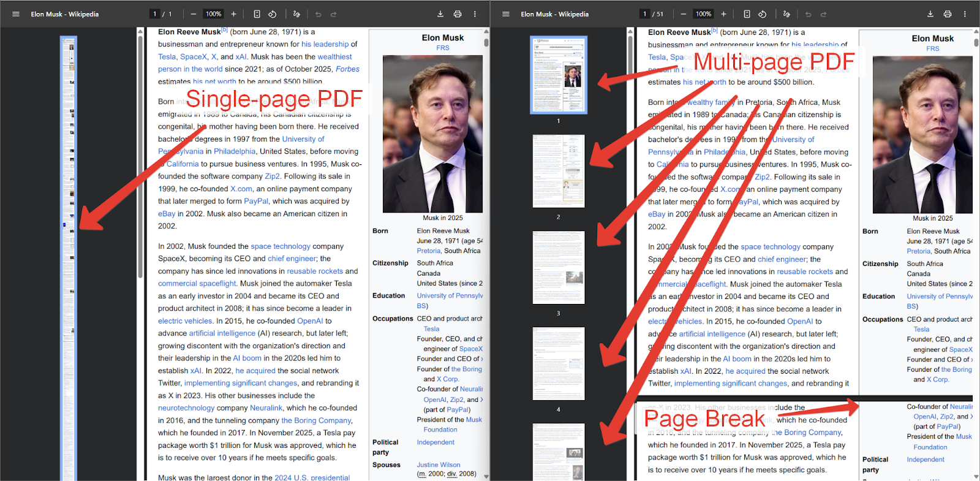Select page 2 thumbnail in right sidebar
The height and width of the screenshot is (481, 980).
tap(559, 171)
